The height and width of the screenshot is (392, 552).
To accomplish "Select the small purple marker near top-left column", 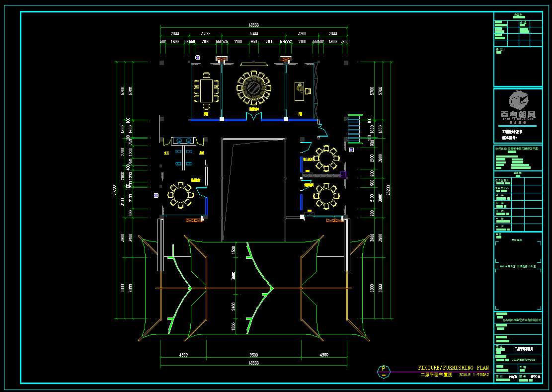I will tap(197, 57).
